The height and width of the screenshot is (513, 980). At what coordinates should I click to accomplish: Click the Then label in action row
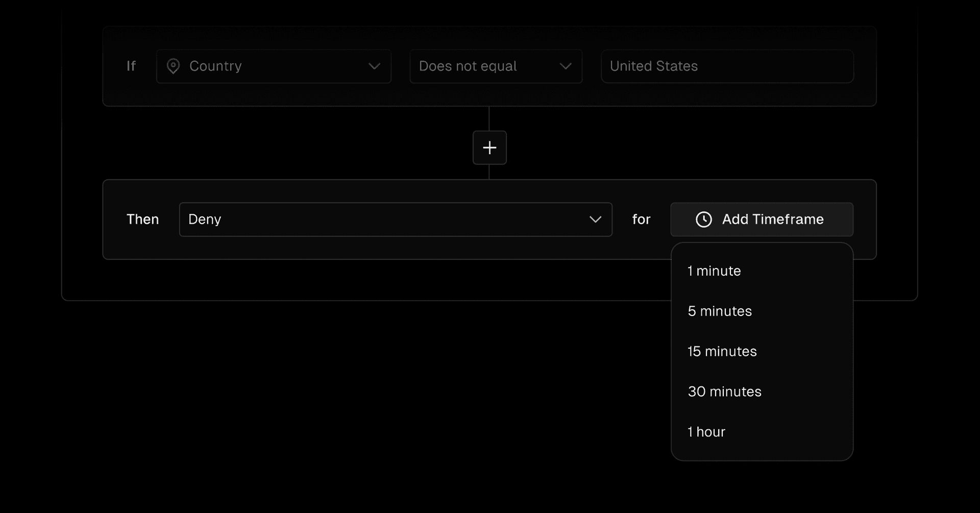(142, 219)
